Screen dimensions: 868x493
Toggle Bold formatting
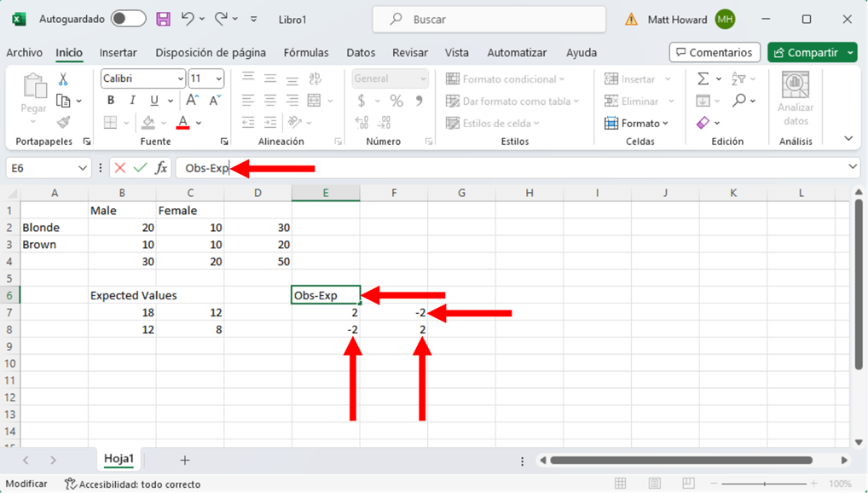click(110, 101)
